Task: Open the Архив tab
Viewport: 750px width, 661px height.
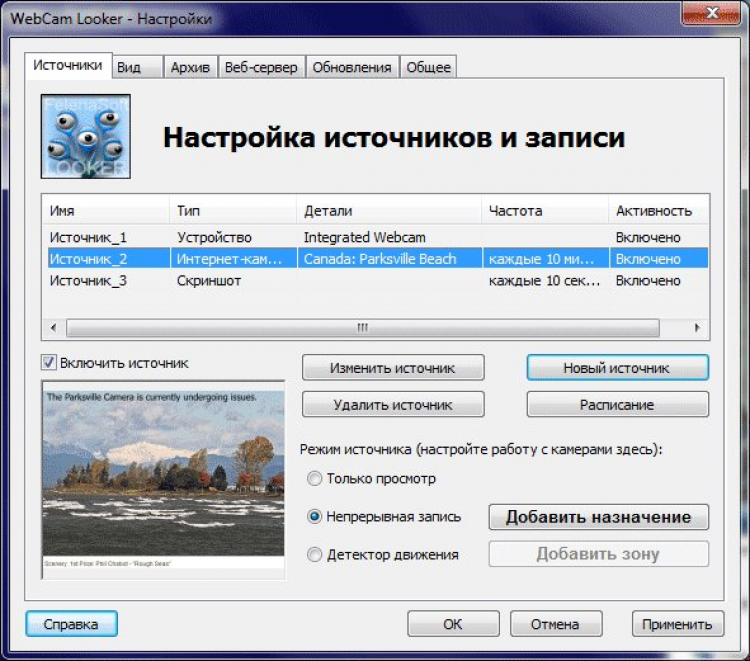Action: (190, 67)
